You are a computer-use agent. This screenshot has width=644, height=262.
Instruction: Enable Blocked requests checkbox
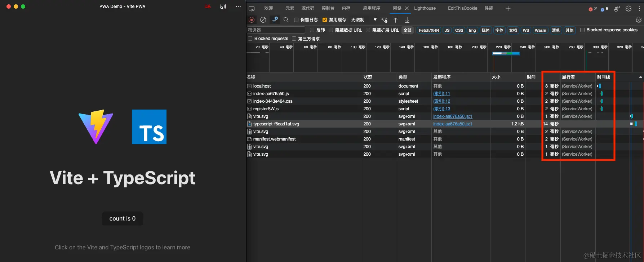pos(250,39)
